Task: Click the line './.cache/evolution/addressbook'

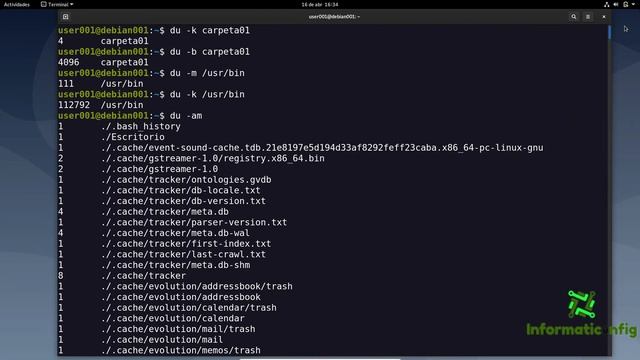Action: coord(180,297)
